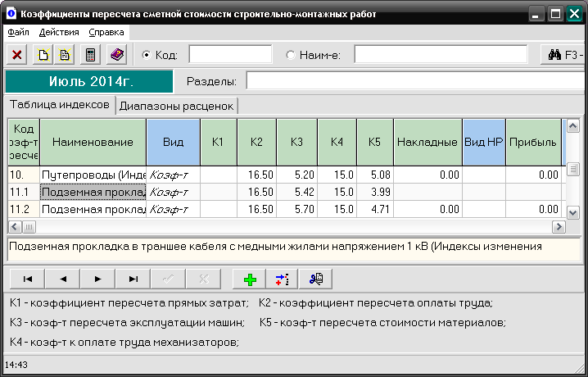Click K5 value 4.71
Screen dimensions: 588x377
click(x=375, y=209)
